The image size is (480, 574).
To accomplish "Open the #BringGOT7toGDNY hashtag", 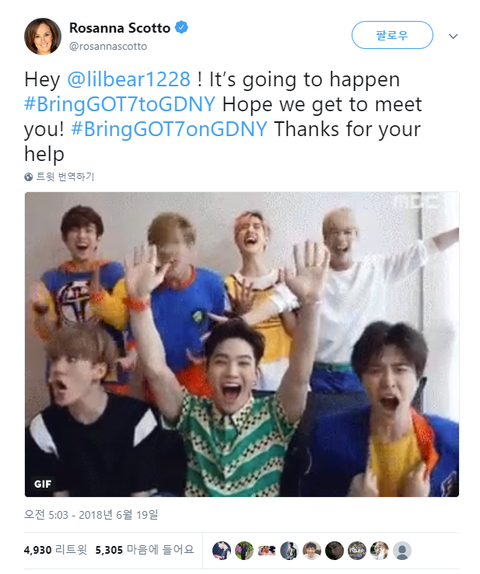I will click(x=120, y=104).
